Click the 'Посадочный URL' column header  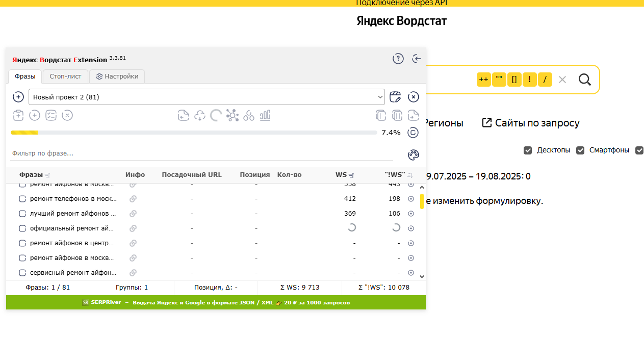coord(192,175)
